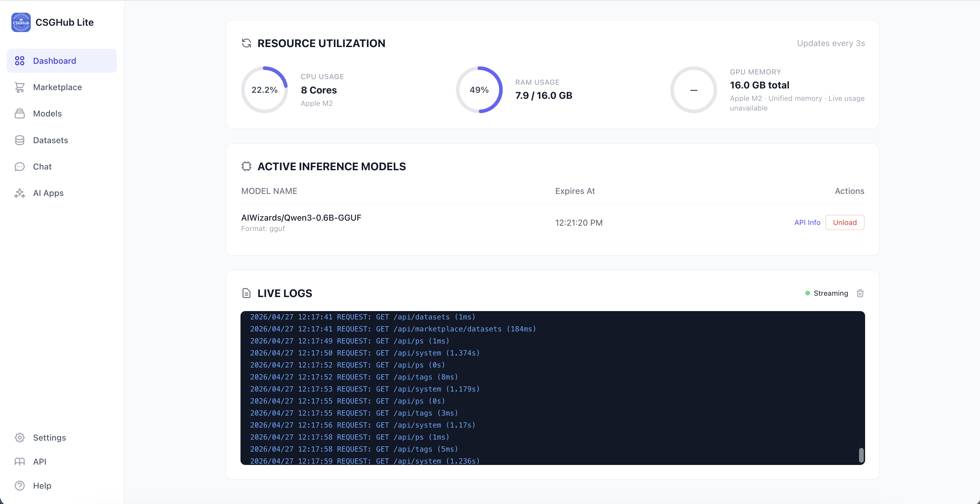Go to Marketplace in sidebar
Viewport: 980px width, 504px height.
coord(62,87)
